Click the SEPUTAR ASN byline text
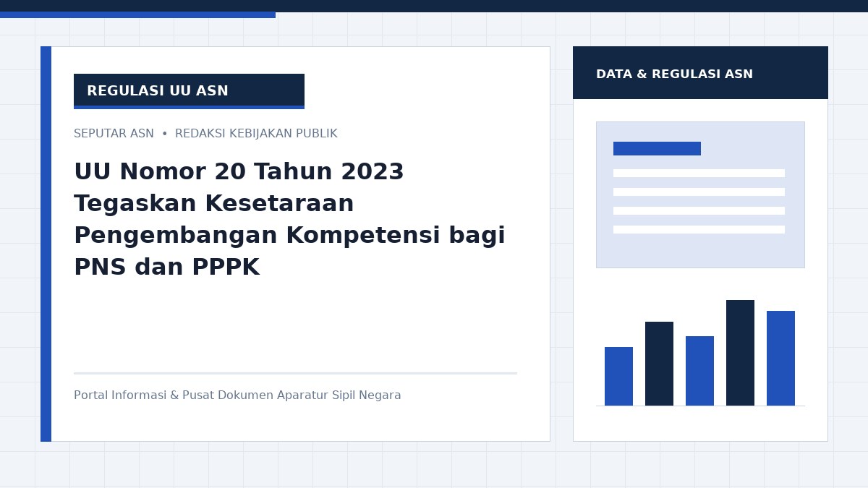Viewport: 868px width, 488px height. (x=114, y=134)
